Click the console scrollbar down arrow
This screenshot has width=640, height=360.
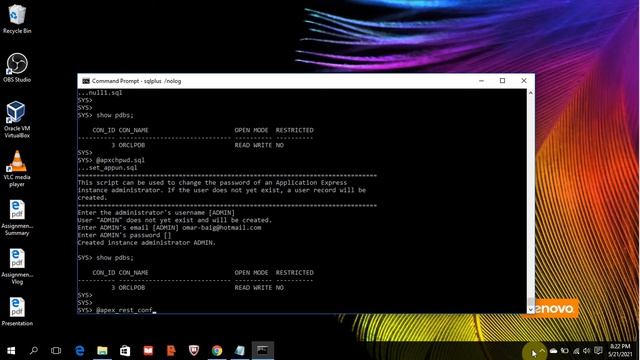pyautogui.click(x=530, y=309)
